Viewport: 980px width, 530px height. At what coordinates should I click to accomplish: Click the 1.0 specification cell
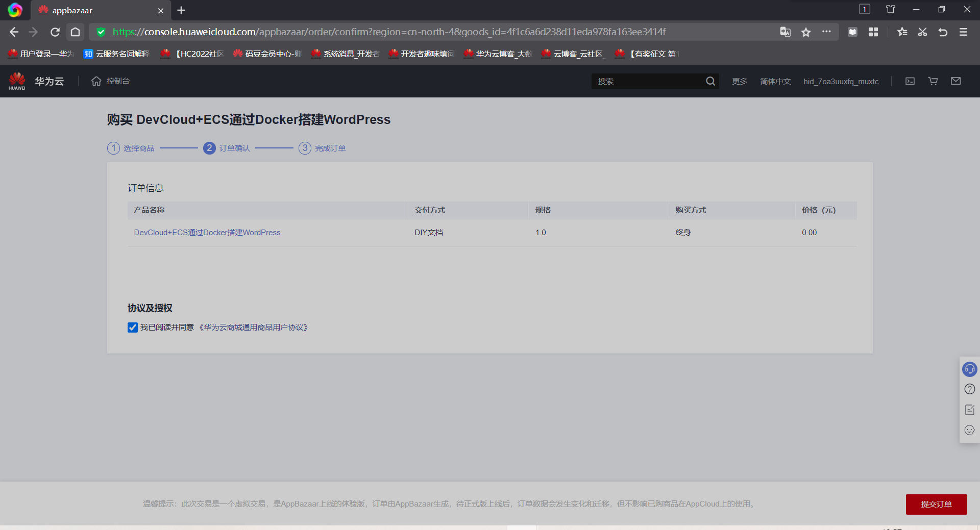(541, 233)
